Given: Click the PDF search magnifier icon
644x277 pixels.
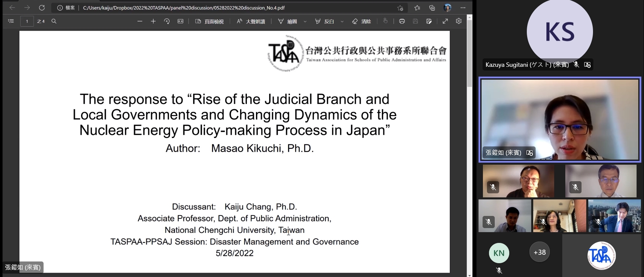Looking at the screenshot, I should (x=54, y=21).
